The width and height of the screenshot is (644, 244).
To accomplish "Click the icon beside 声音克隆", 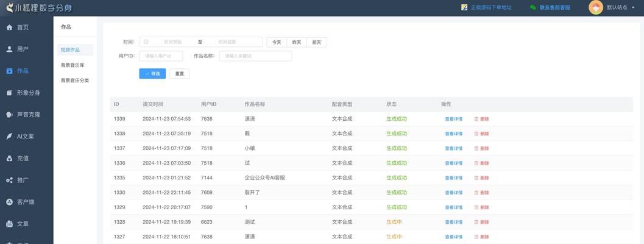I will click(10, 115).
